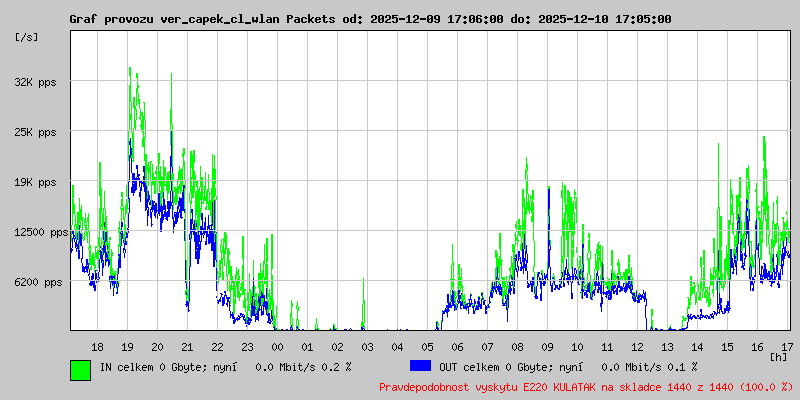Click hour label '07' on time axis
This screenshot has height=400, width=800.
tap(488, 348)
